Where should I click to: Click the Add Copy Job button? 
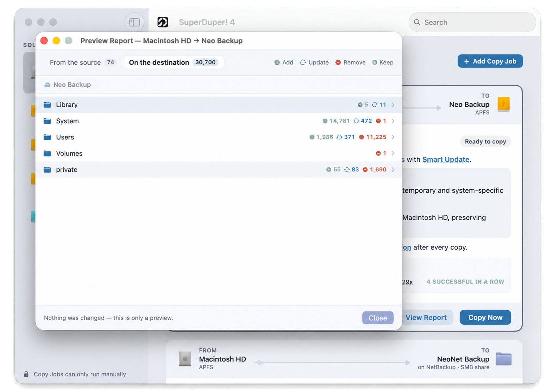point(490,61)
